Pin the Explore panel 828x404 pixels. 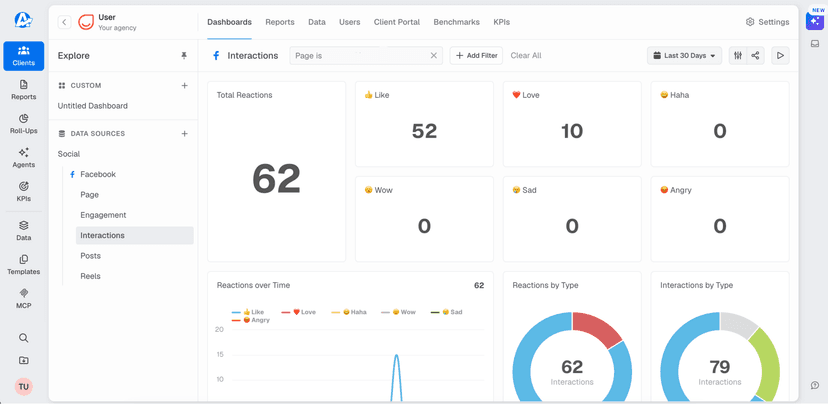pos(184,55)
